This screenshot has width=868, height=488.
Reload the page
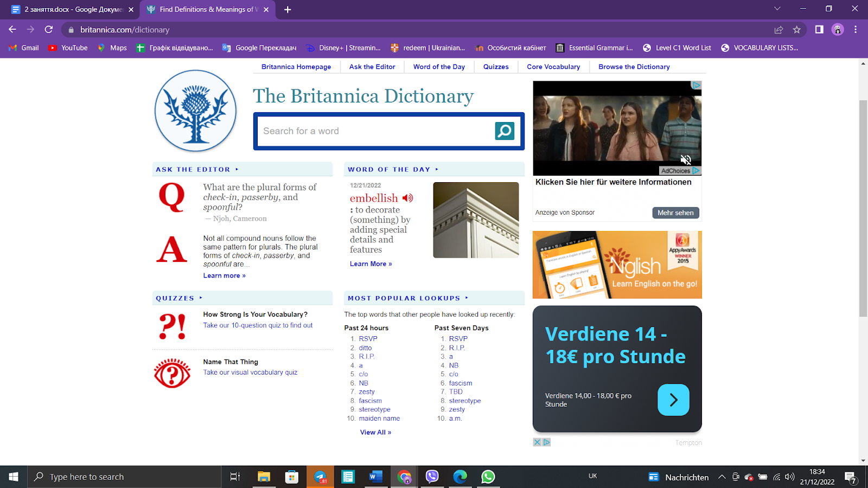49,30
